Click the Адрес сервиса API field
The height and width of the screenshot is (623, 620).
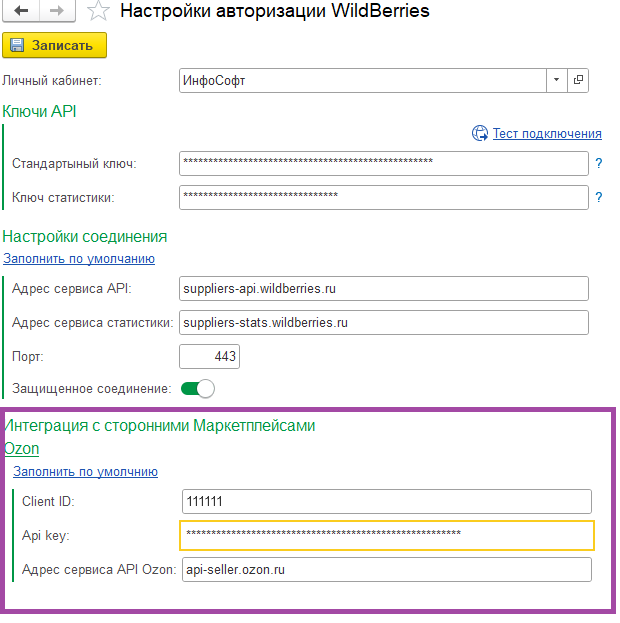384,288
